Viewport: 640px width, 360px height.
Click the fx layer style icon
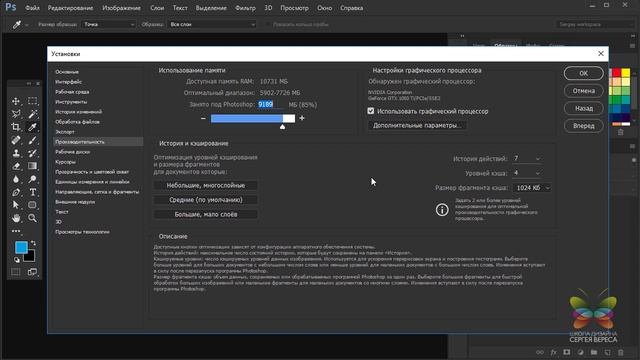553,352
